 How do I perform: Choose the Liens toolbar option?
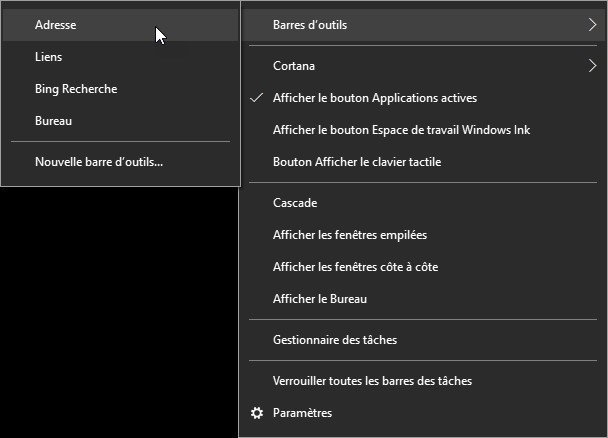point(48,57)
